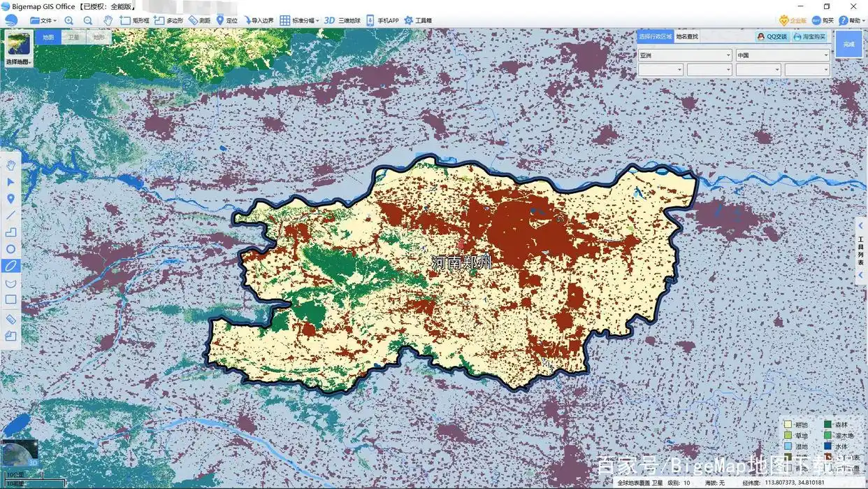Expand the 亚洲 continent dropdown
The image size is (868, 489).
(x=684, y=55)
